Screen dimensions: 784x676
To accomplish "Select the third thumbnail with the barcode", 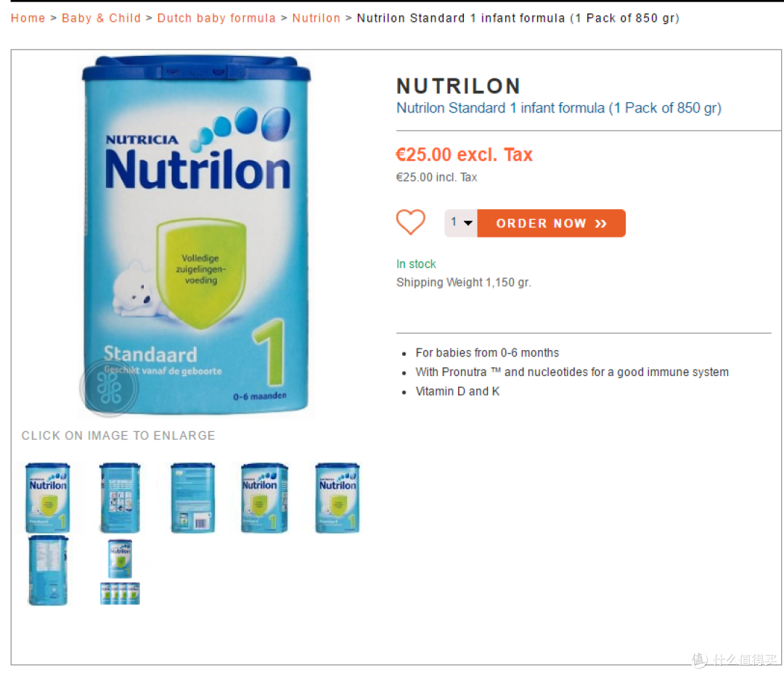I will coord(192,497).
